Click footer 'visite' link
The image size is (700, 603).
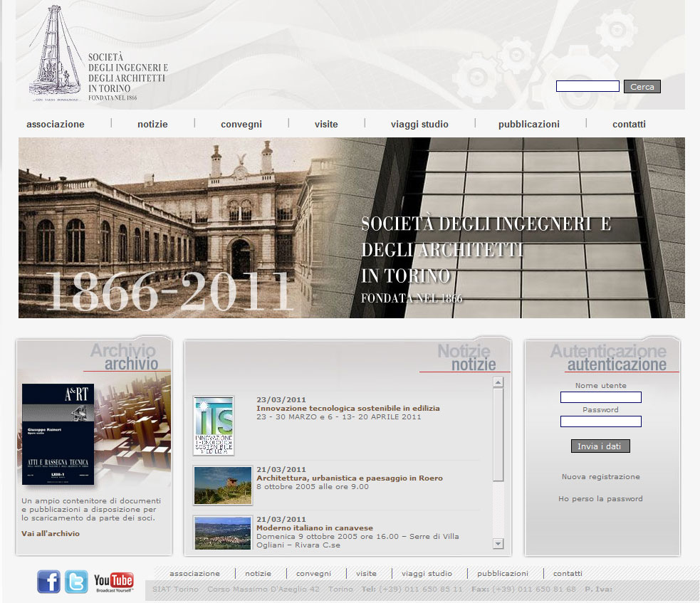click(366, 574)
